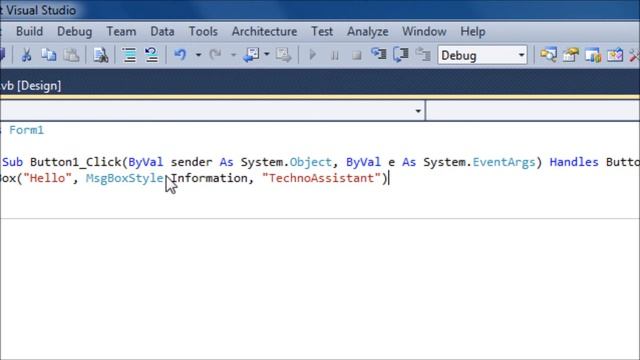Open the Object Browser toolbar icon
Screen dimensions: 640x360
(593, 55)
